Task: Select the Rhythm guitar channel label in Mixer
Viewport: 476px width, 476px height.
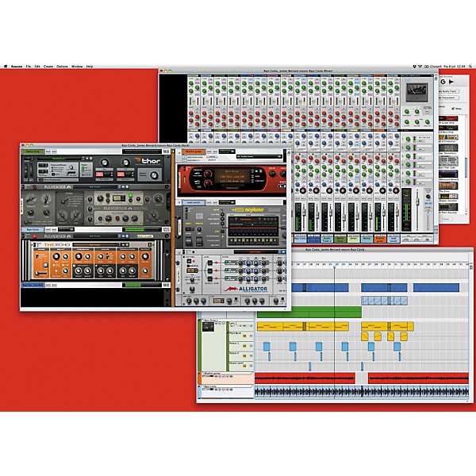Action: (380, 240)
